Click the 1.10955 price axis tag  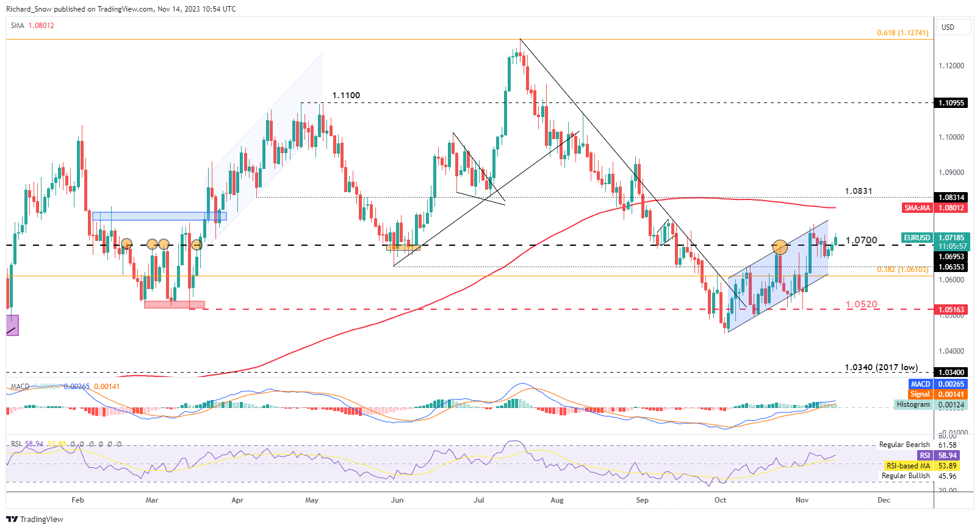(951, 103)
